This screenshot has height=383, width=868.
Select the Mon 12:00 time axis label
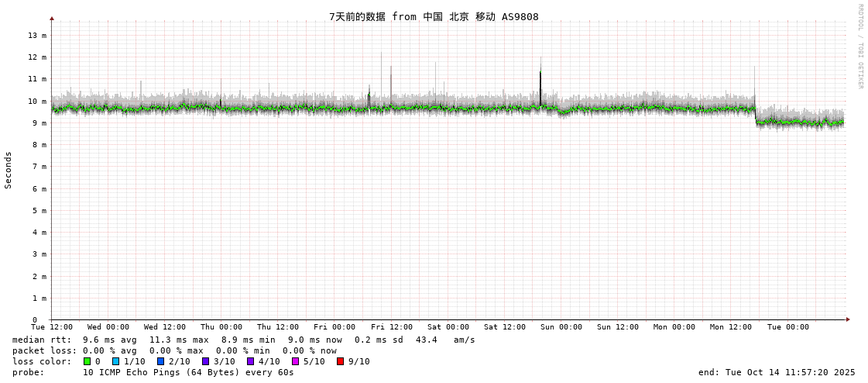(731, 327)
